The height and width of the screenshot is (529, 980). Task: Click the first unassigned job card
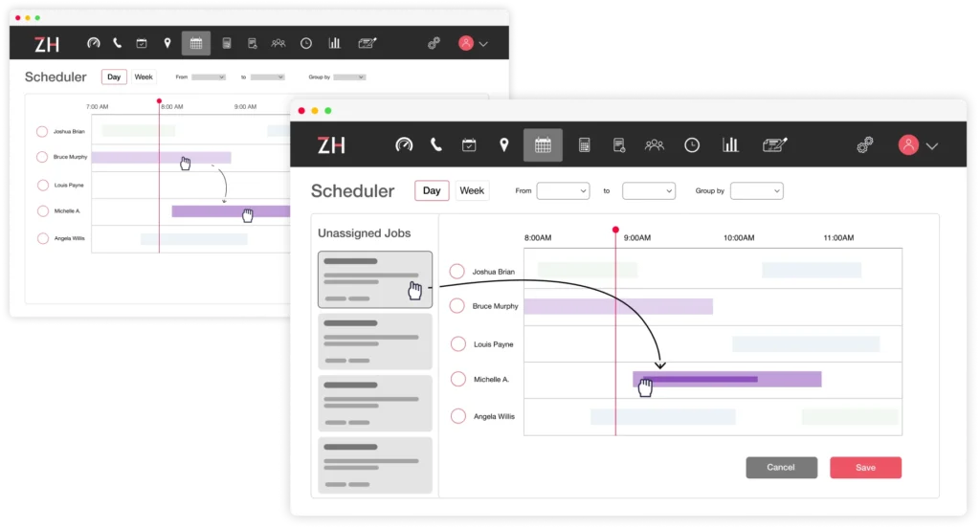point(375,279)
